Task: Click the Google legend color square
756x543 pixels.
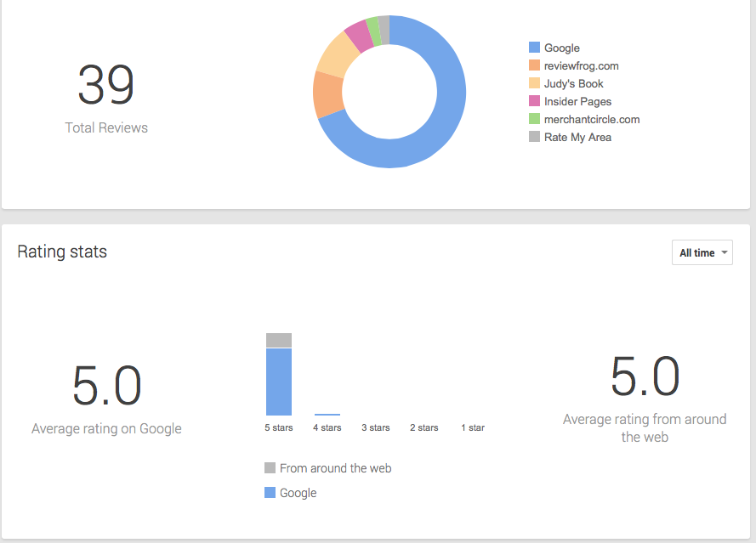Action: pos(532,48)
